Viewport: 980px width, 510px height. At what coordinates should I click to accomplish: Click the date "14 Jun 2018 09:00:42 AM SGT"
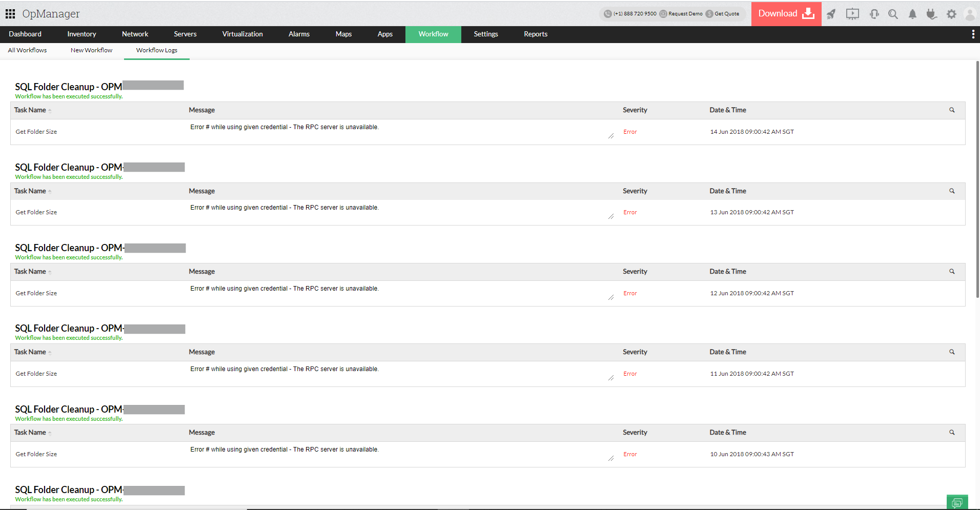pyautogui.click(x=751, y=132)
